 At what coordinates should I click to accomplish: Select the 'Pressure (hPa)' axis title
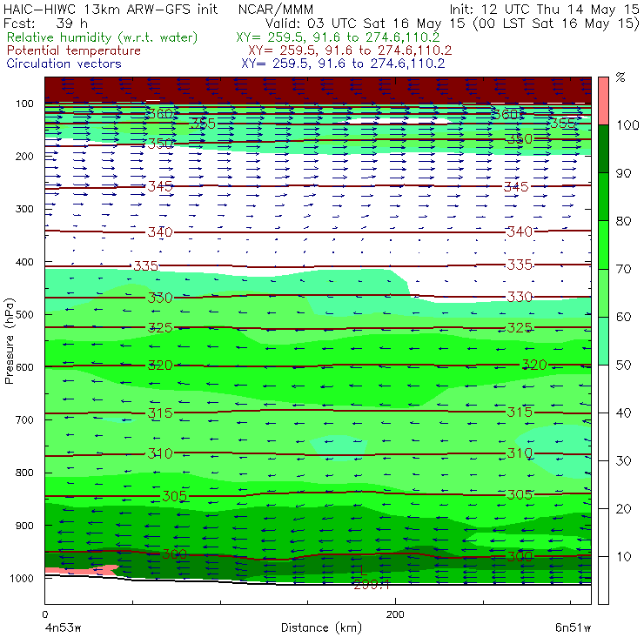[x=10, y=341]
